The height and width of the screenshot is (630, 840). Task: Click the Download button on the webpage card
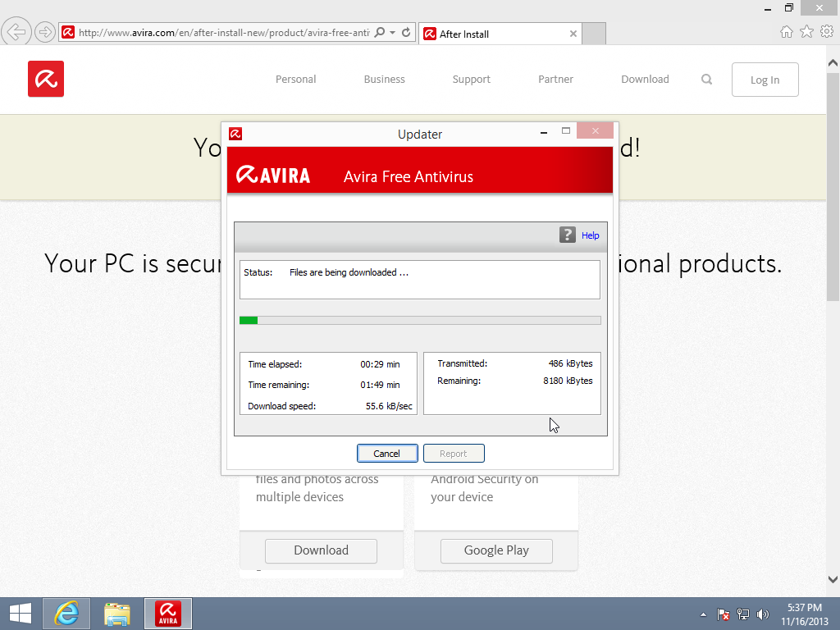click(321, 550)
